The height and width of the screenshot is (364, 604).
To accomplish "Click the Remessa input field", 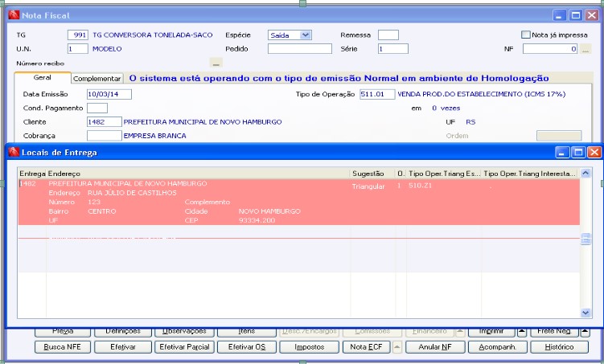I will [x=388, y=35].
